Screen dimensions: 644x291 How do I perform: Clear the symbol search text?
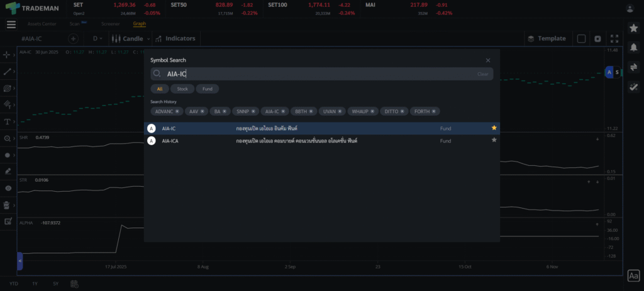click(x=482, y=74)
